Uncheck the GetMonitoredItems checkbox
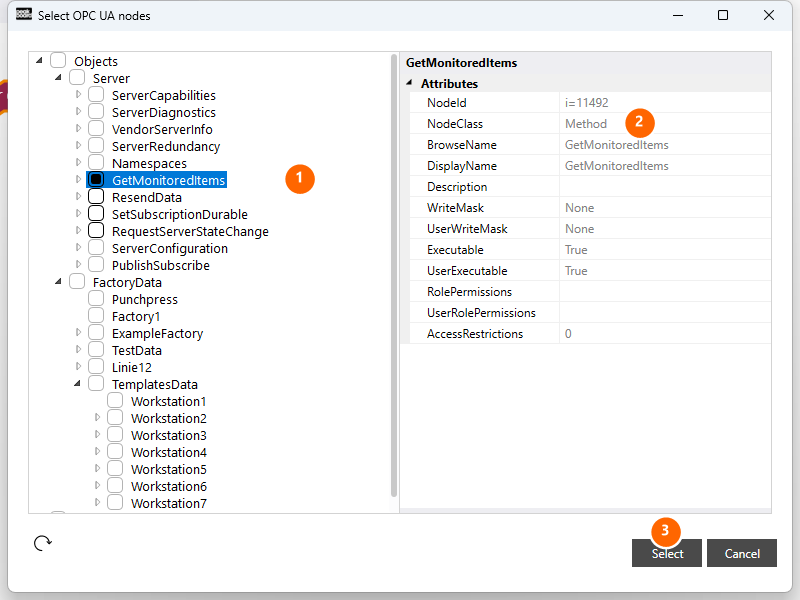The image size is (800, 600). [96, 180]
